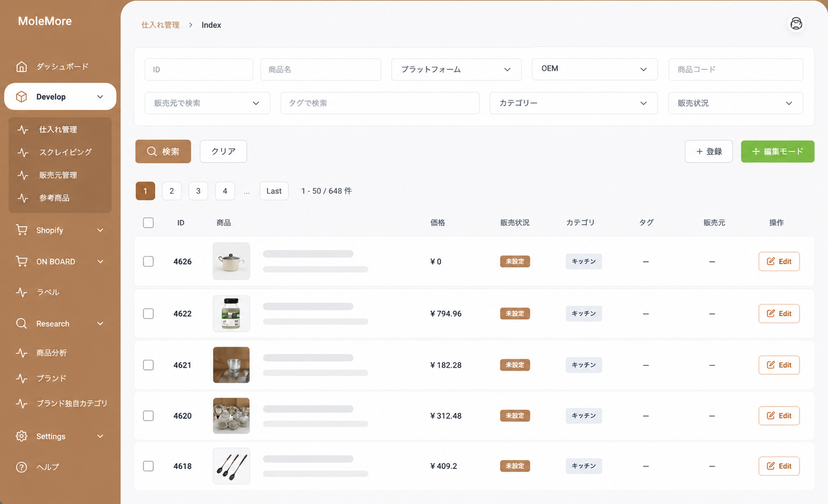Open the カテゴリー dropdown

click(573, 103)
